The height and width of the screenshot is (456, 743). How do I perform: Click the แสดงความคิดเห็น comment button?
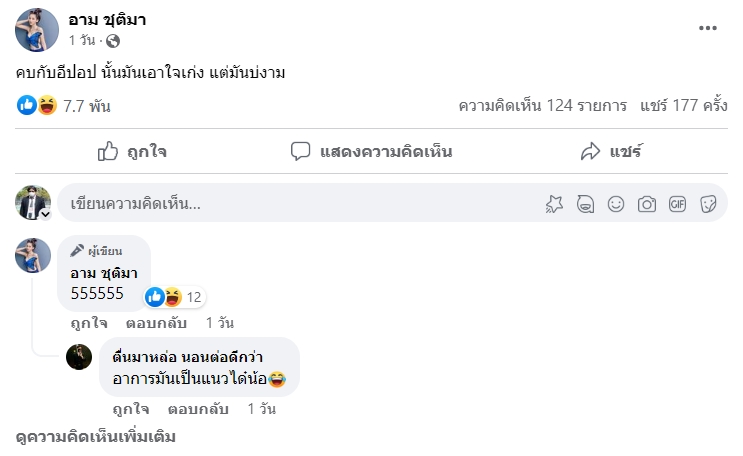click(371, 152)
